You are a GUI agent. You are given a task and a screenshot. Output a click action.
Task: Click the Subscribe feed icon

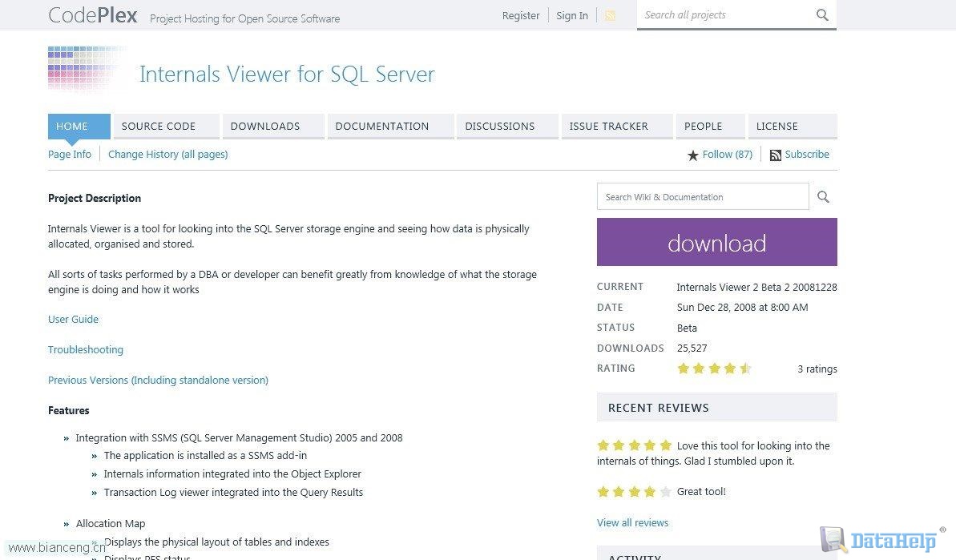(x=775, y=155)
